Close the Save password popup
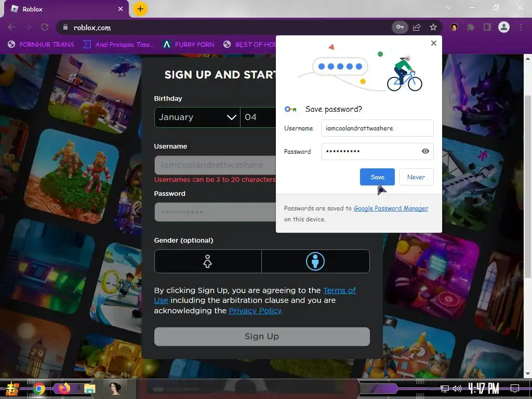This screenshot has height=399, width=532. [434, 43]
